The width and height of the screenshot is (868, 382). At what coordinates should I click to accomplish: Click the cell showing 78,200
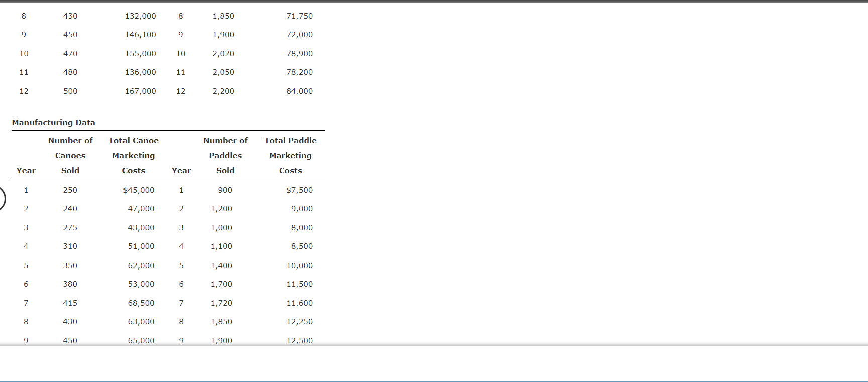click(300, 72)
